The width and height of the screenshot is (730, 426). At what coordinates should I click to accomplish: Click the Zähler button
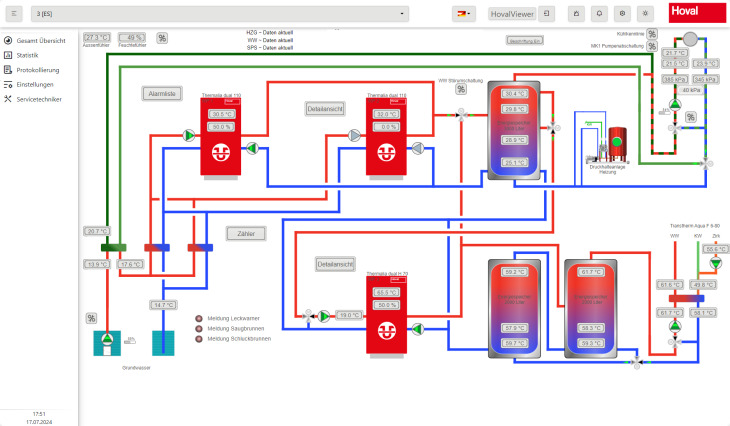[246, 234]
